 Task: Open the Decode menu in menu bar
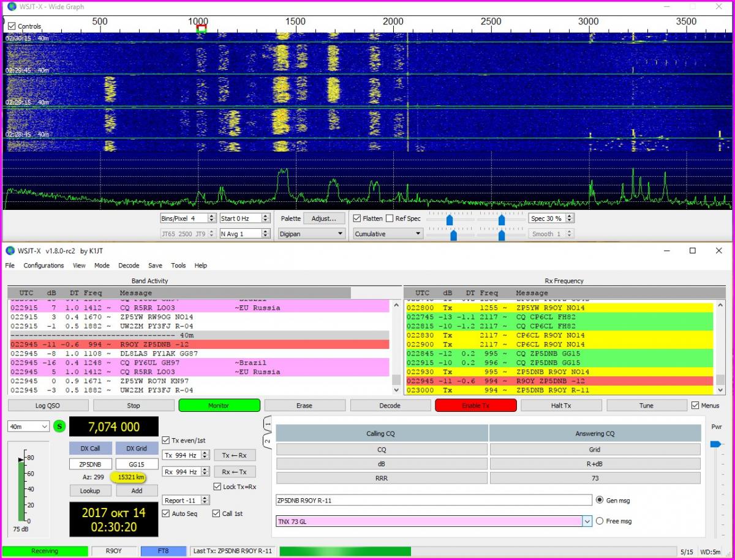129,266
